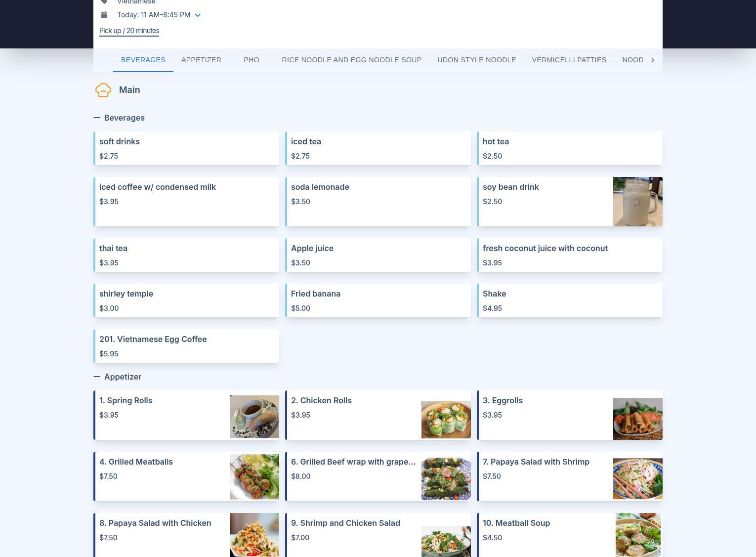Click the "1. Spring Rolls" title
Image resolution: width=756 pixels, height=557 pixels.
tap(126, 400)
